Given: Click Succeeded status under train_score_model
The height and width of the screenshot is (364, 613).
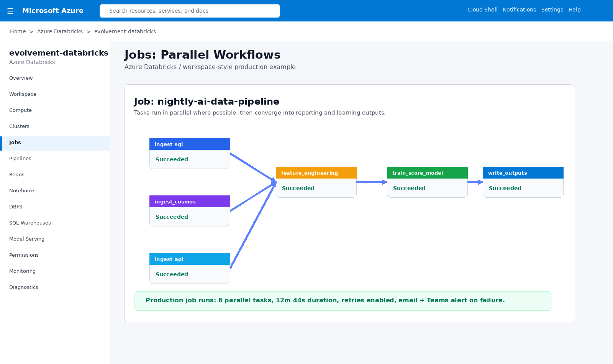Looking at the screenshot, I should (409, 188).
